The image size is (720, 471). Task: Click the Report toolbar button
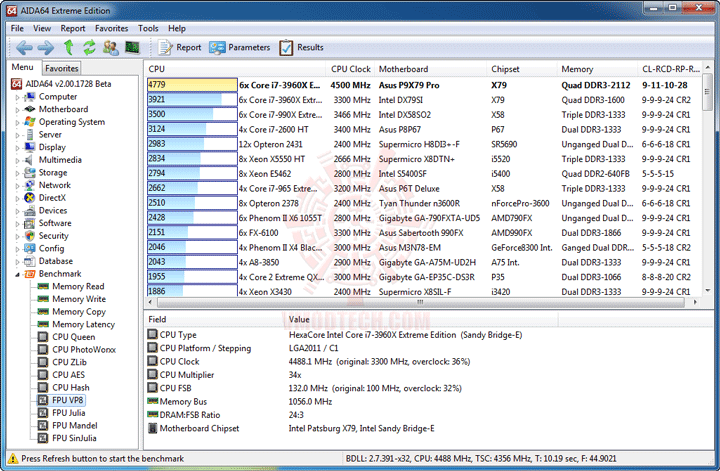coord(180,47)
